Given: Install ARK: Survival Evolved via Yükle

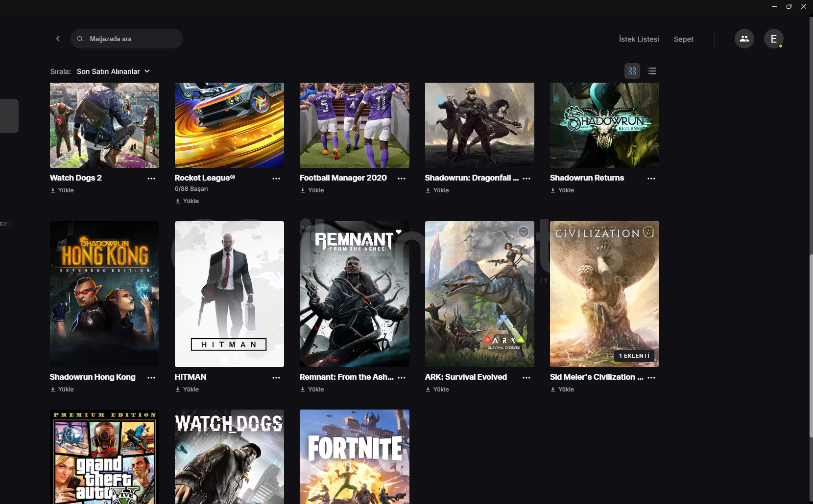Looking at the screenshot, I should click(x=437, y=389).
